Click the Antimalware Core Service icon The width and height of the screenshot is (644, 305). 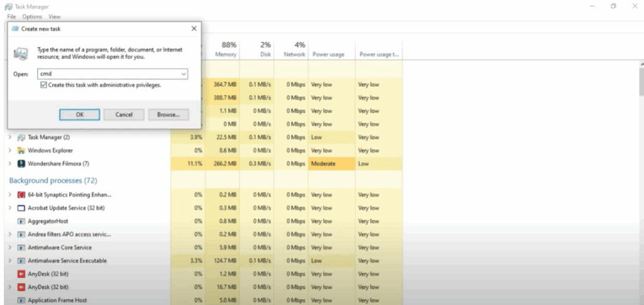(21, 248)
